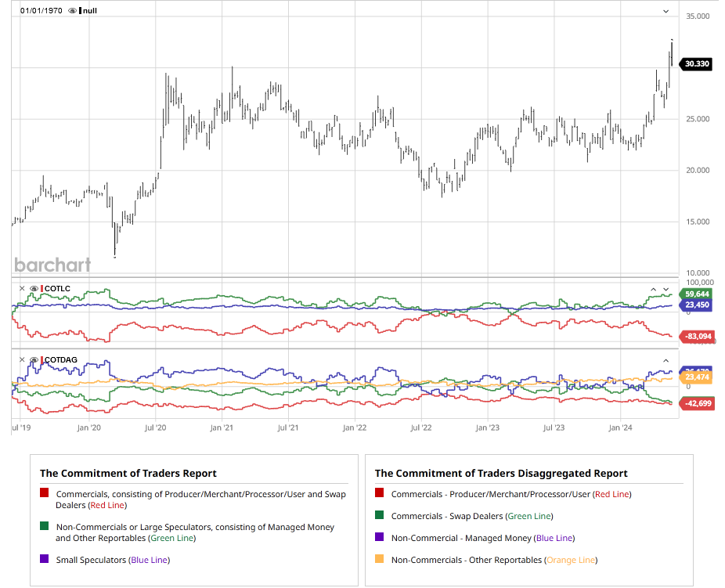725x588 pixels.
Task: Remove the COTDAG indicator with its X icon
Action: (22, 360)
